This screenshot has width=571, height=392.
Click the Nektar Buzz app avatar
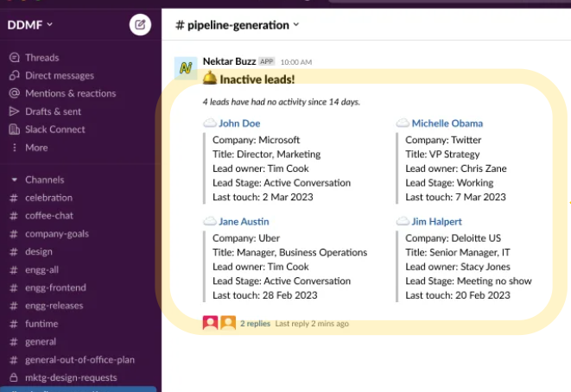[185, 67]
